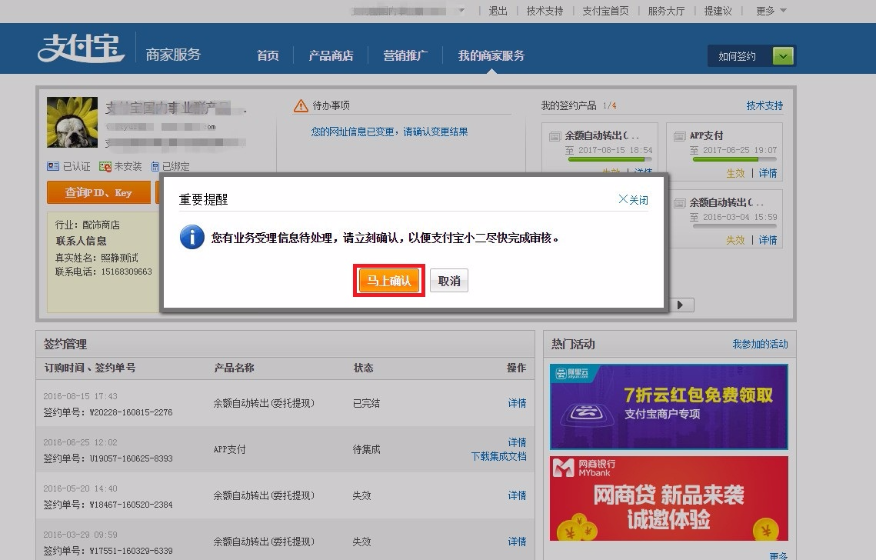Click the 取消 button in the dialog
876x560 pixels.
[449, 281]
